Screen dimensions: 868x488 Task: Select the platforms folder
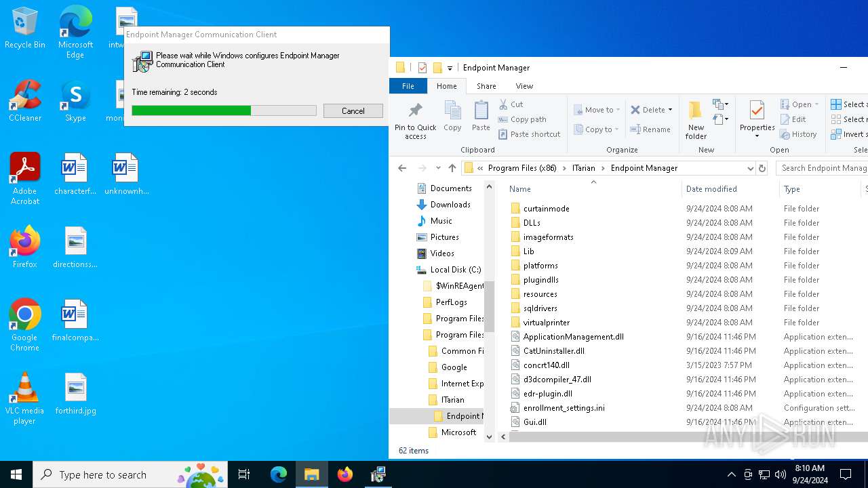(x=540, y=266)
